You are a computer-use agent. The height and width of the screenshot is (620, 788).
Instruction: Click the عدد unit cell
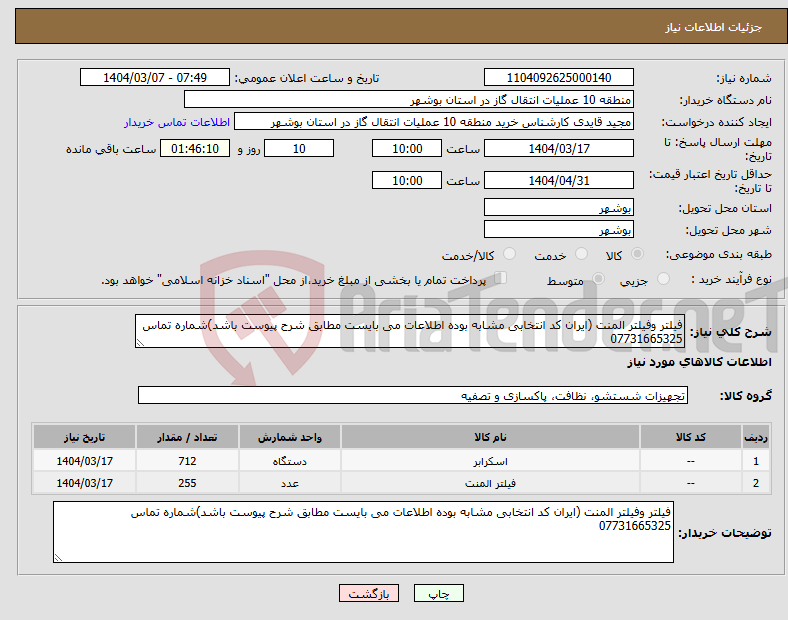(289, 483)
